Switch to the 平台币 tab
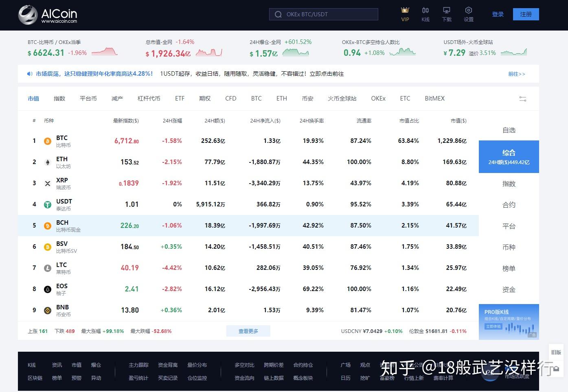This screenshot has width=568, height=392. click(88, 99)
